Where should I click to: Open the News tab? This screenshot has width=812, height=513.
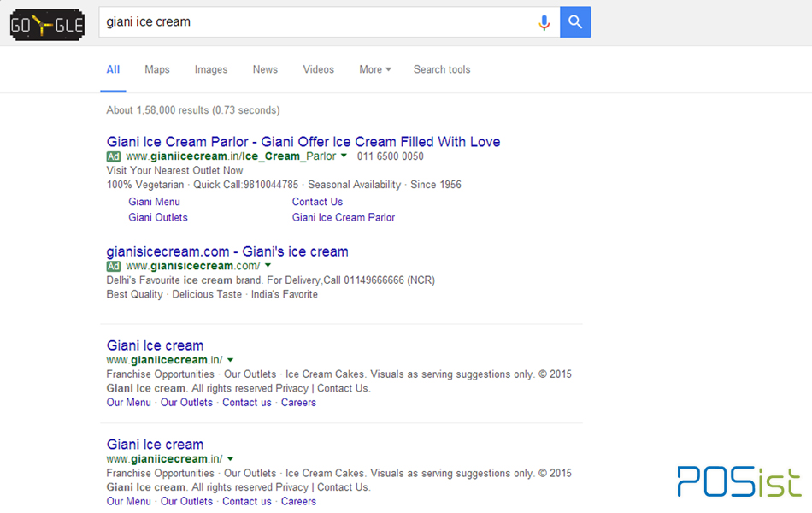coord(265,69)
